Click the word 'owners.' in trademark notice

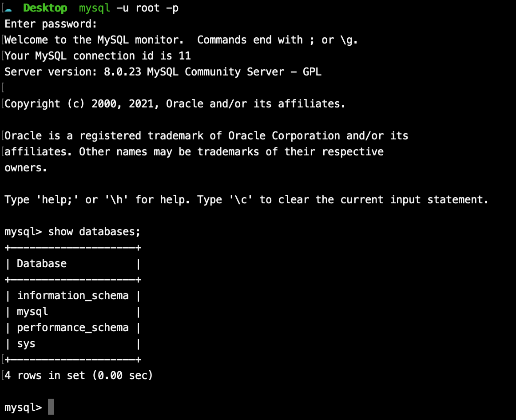tap(26, 168)
